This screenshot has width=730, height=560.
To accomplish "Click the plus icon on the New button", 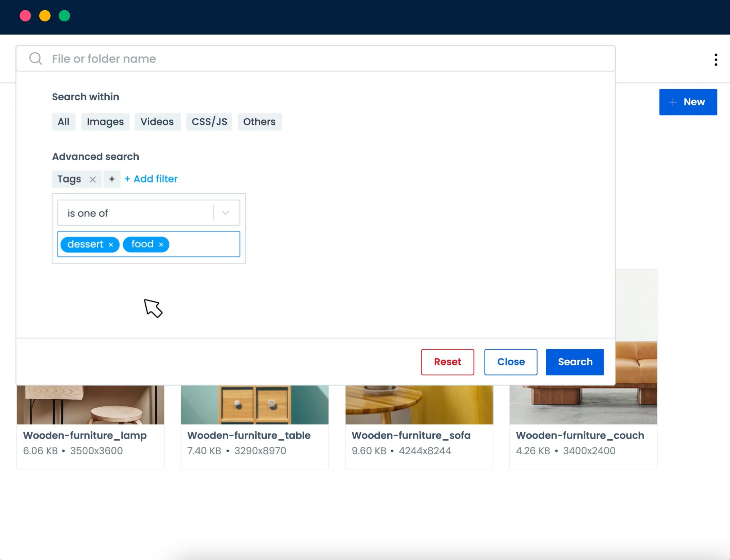I will [673, 102].
